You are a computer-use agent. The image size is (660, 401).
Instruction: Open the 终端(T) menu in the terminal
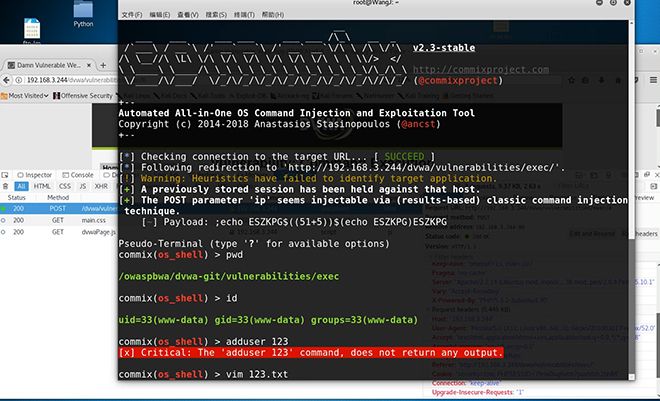pyautogui.click(x=244, y=15)
